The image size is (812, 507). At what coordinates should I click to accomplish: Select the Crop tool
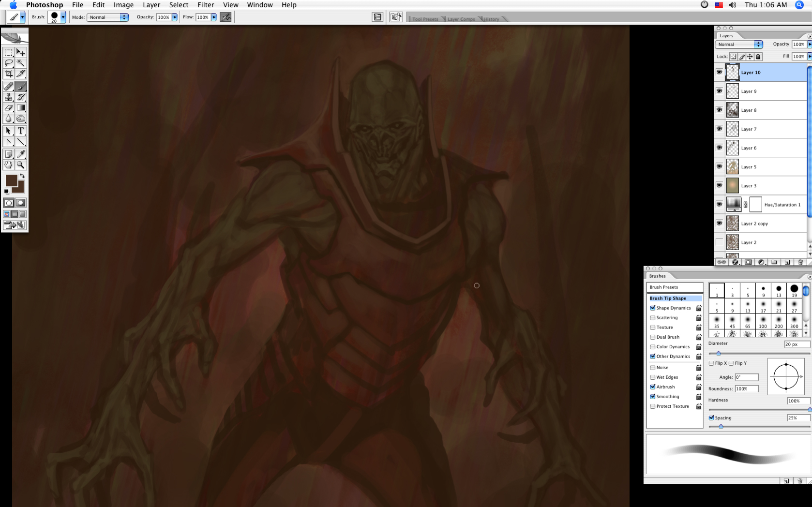pyautogui.click(x=9, y=74)
